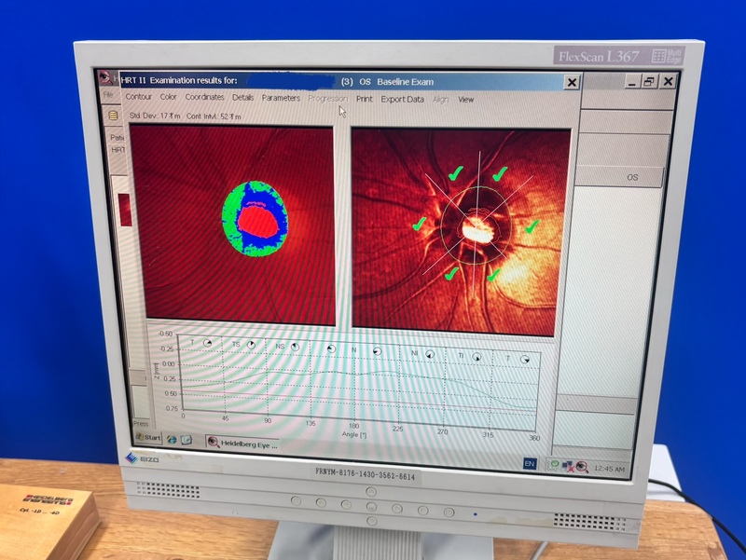Click the OS button in right panel

tap(631, 177)
